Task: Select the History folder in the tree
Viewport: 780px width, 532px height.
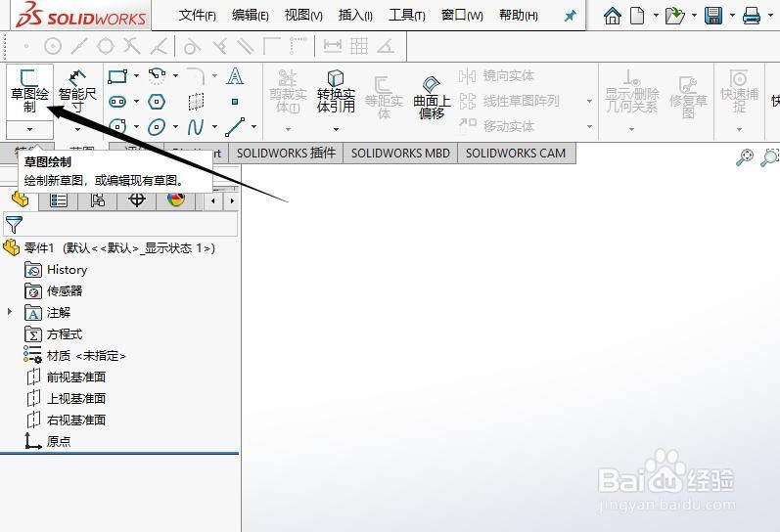Action: pyautogui.click(x=56, y=270)
